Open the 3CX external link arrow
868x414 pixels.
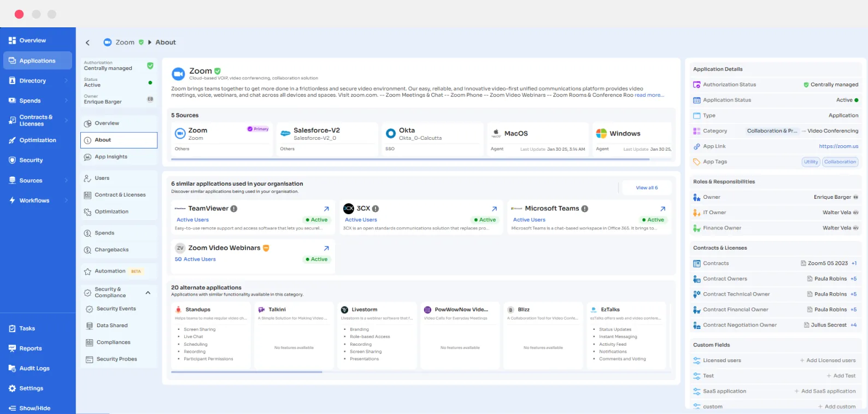pos(494,209)
